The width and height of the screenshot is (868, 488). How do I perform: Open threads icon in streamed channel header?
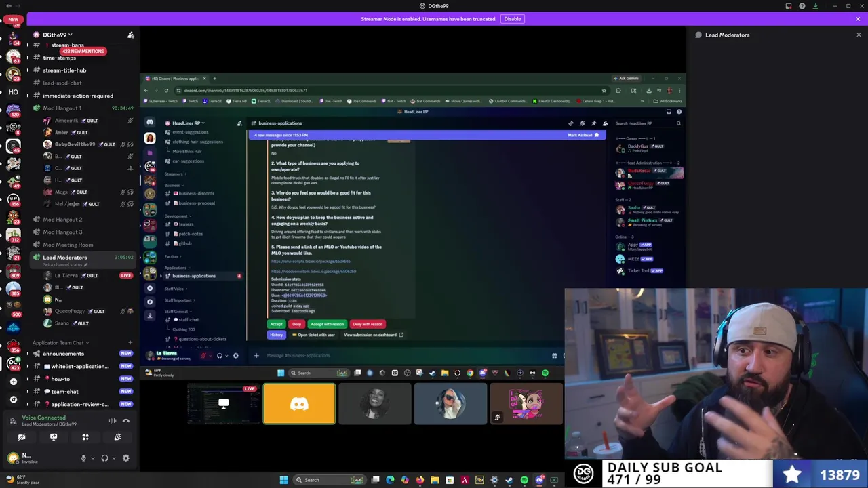570,123
